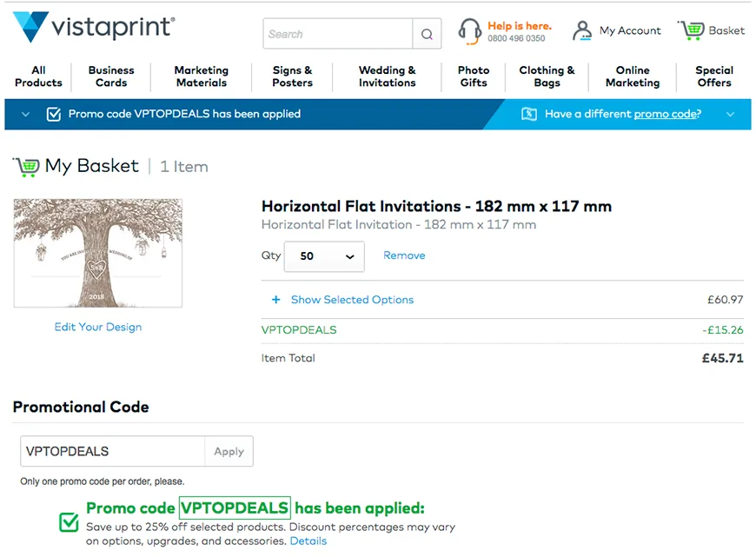Click the Edit Your Design link
The width and height of the screenshot is (756, 557).
pyautogui.click(x=98, y=327)
